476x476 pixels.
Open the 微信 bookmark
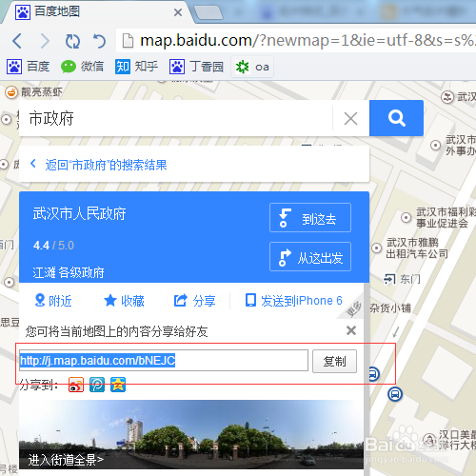[x=82, y=67]
